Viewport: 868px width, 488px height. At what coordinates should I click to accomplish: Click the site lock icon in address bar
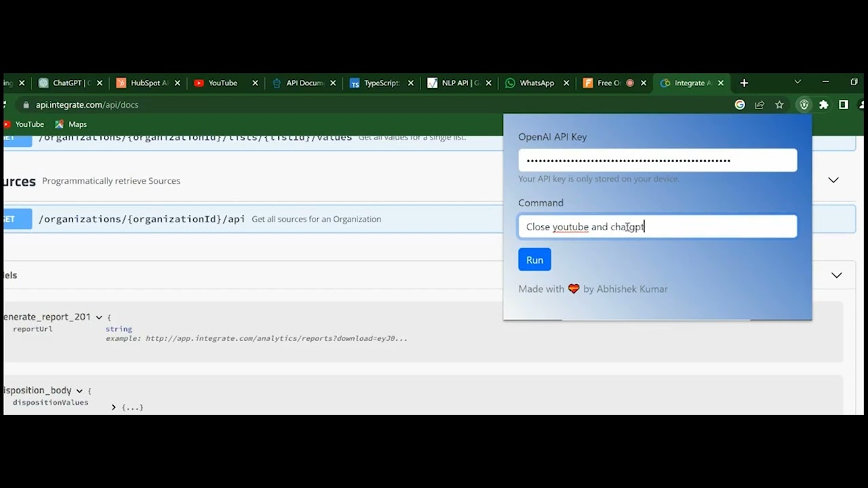tap(26, 105)
